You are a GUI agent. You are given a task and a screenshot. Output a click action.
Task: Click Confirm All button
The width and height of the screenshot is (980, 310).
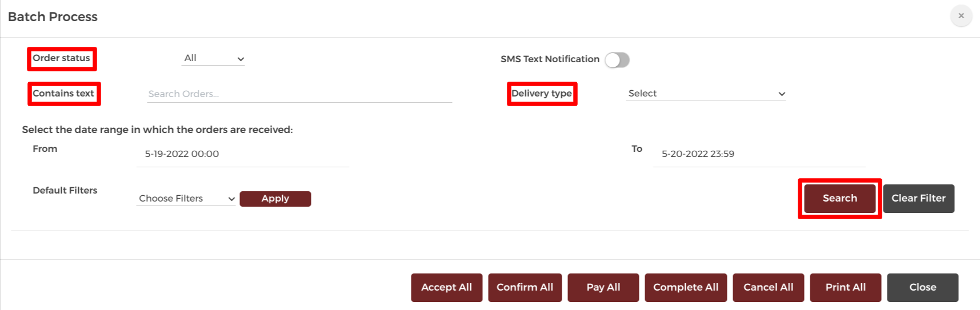click(525, 288)
